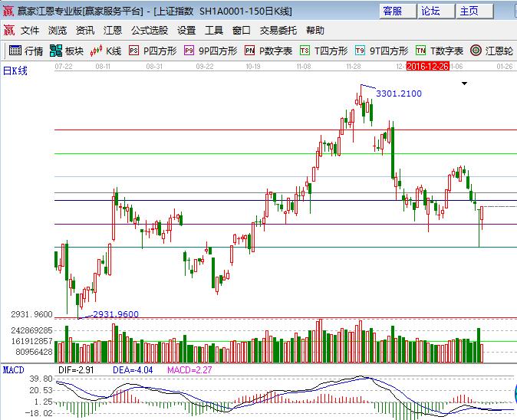517x420 pixels.
Task: Select the K线 candlestick chart tool
Action: coord(107,51)
